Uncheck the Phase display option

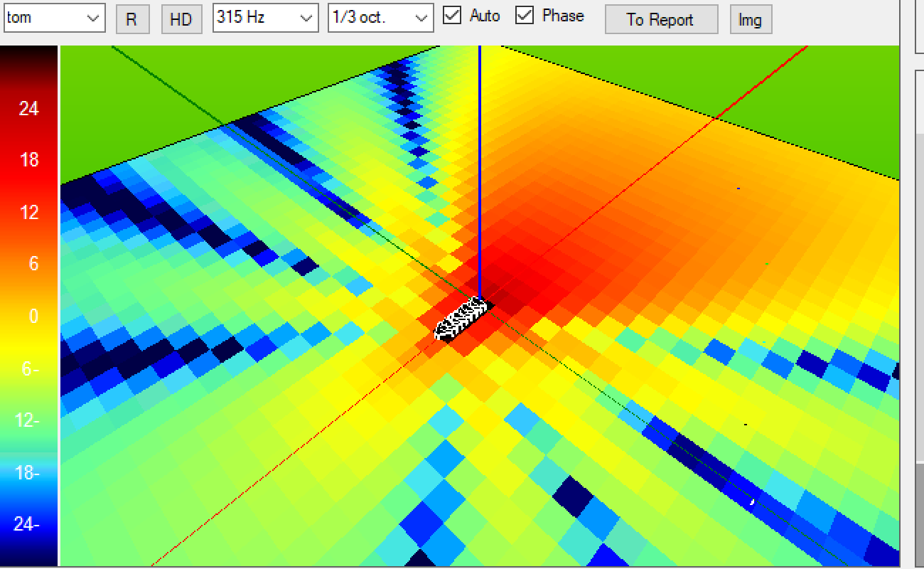(x=525, y=16)
